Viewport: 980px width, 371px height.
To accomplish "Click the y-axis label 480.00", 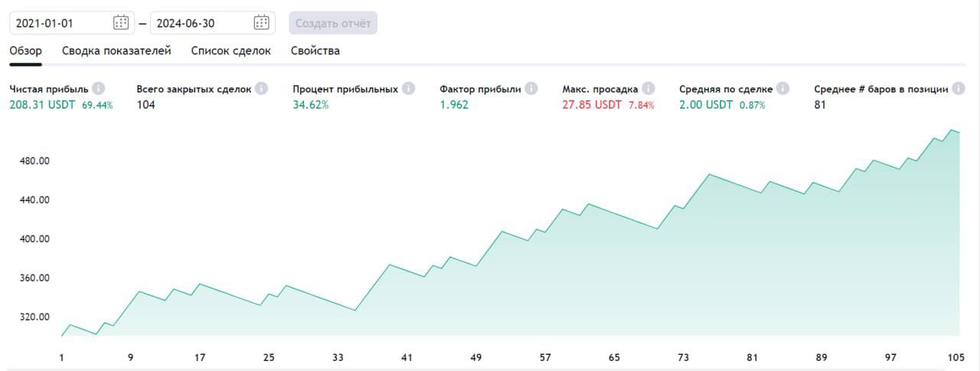I will (x=34, y=161).
